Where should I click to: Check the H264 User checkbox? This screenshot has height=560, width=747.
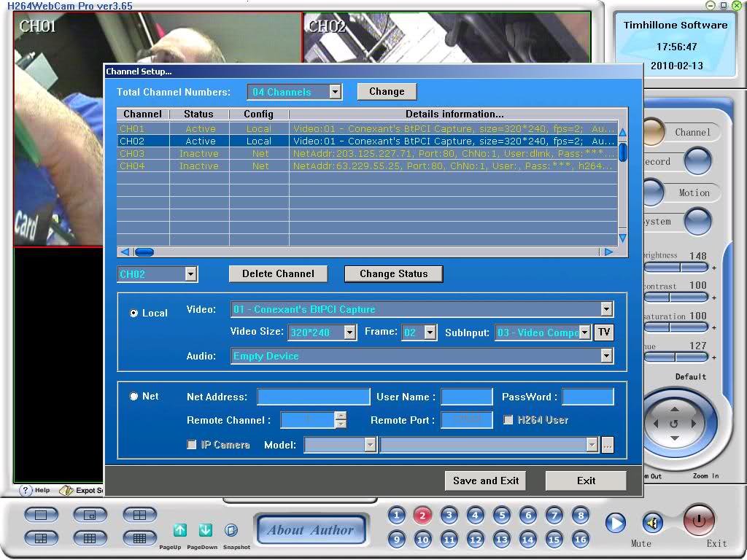[x=508, y=419]
